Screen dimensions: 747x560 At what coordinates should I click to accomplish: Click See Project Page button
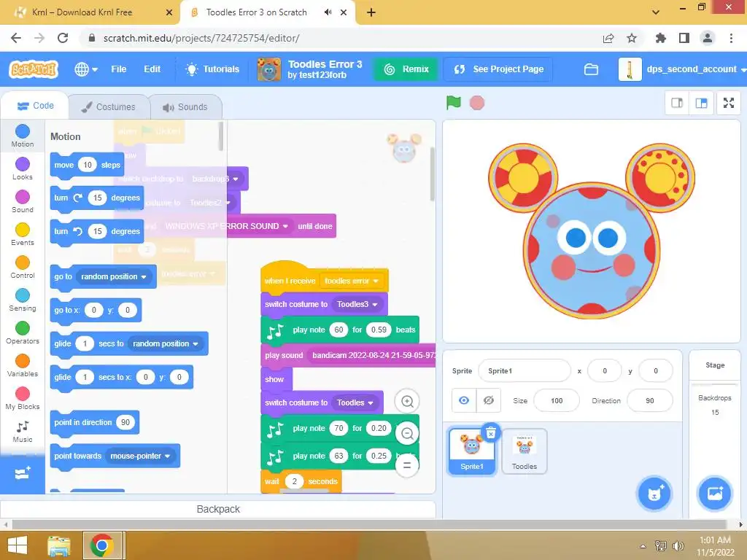(498, 69)
